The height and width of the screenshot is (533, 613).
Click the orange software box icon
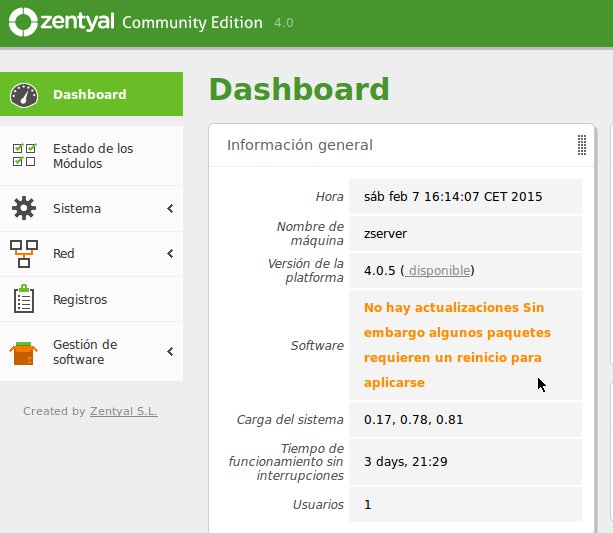click(23, 353)
